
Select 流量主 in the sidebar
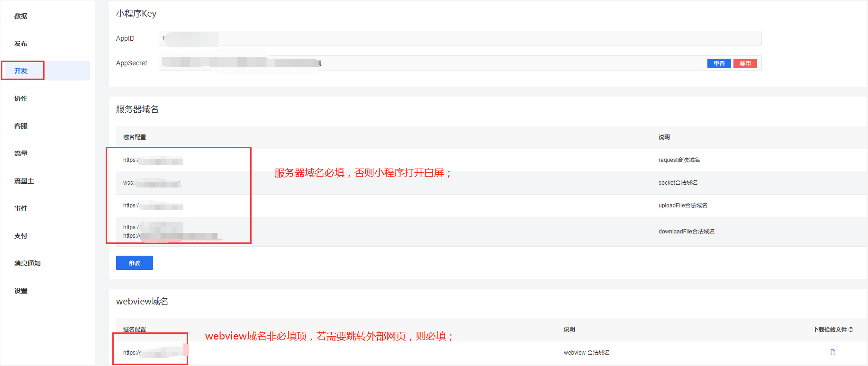click(24, 181)
